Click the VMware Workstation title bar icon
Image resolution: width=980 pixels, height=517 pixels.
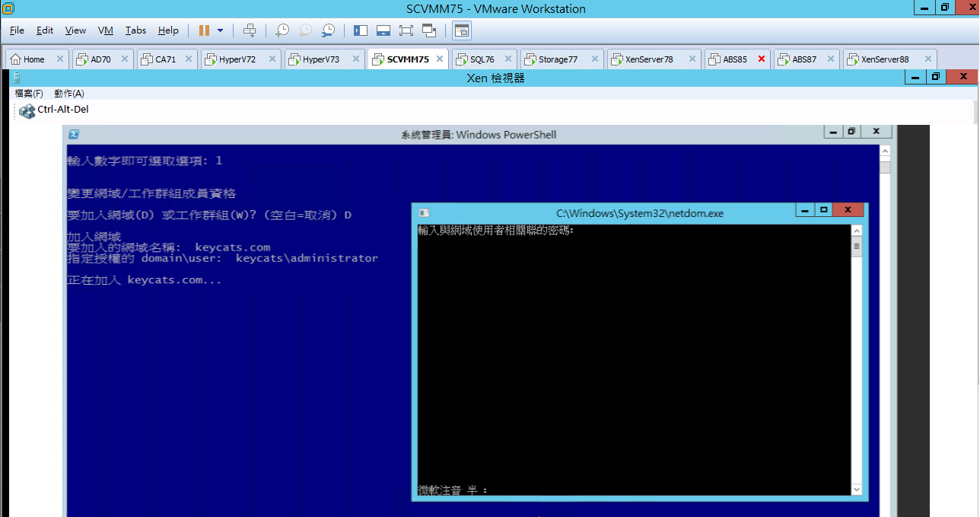[x=8, y=8]
